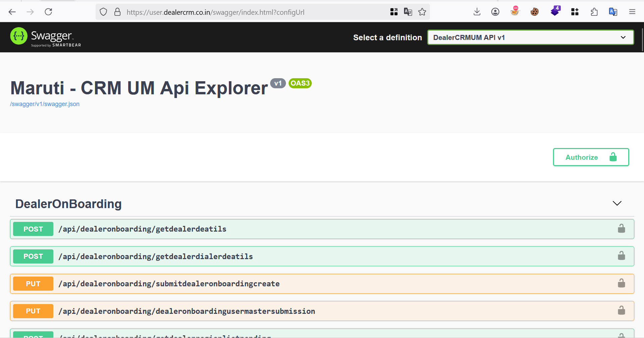Open the browser downloads panel

[x=477, y=12]
